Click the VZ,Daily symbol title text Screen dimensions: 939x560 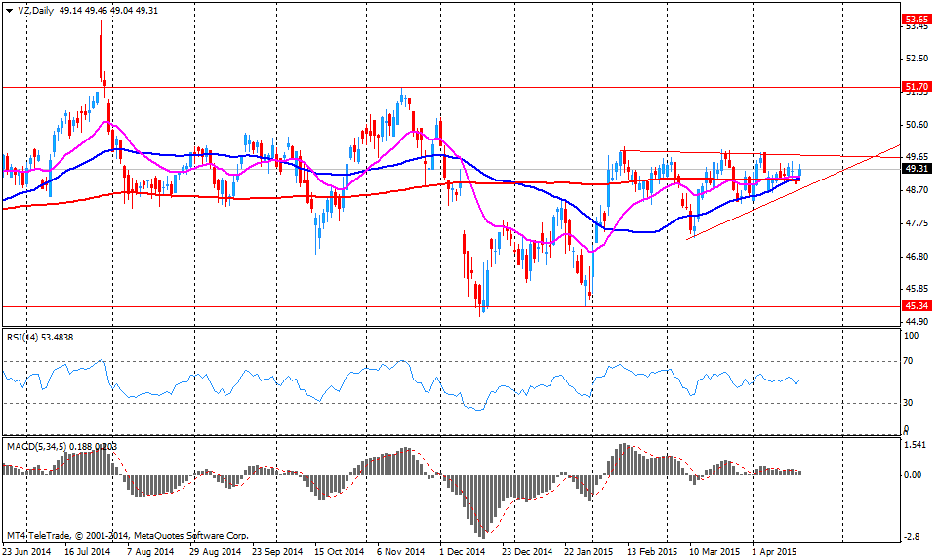point(35,10)
